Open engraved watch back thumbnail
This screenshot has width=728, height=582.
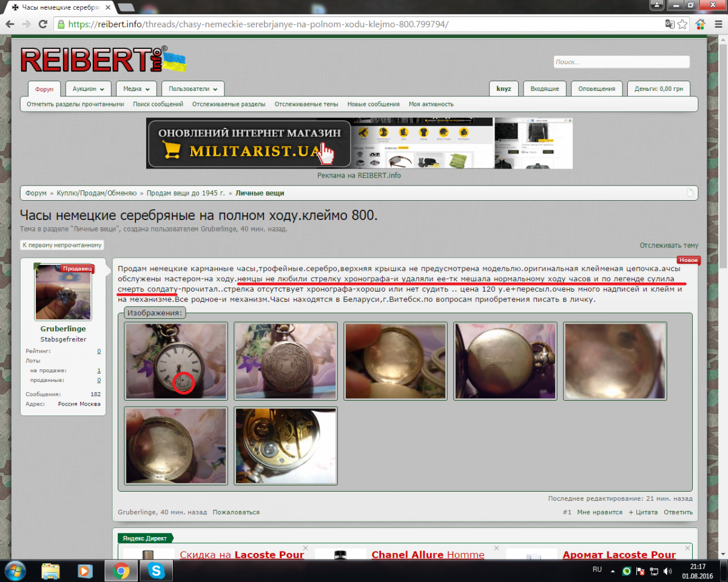pos(286,361)
